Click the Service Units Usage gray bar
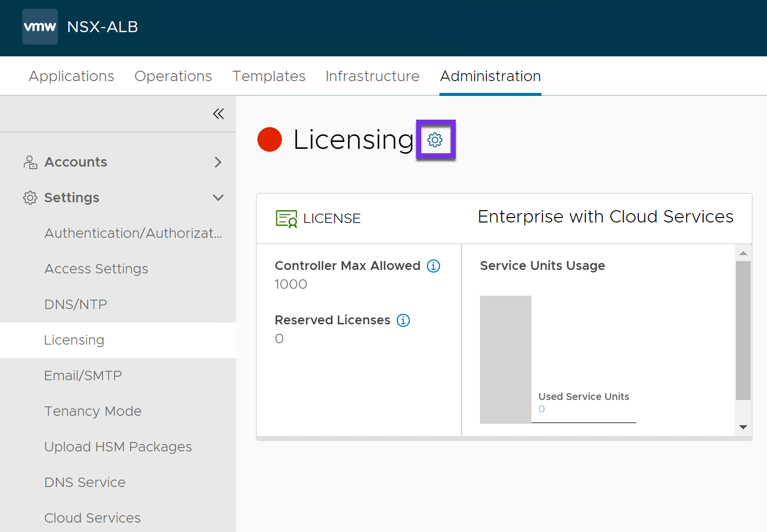The height and width of the screenshot is (532, 767). tap(505, 359)
